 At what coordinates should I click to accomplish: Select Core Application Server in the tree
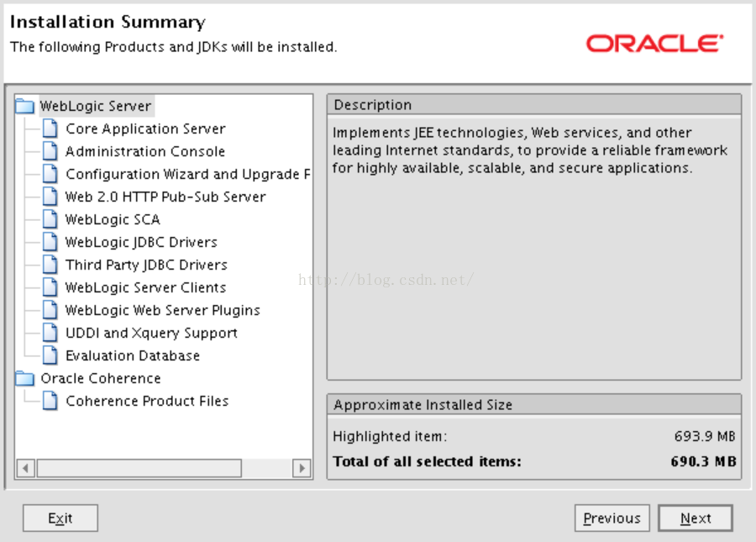(x=145, y=129)
